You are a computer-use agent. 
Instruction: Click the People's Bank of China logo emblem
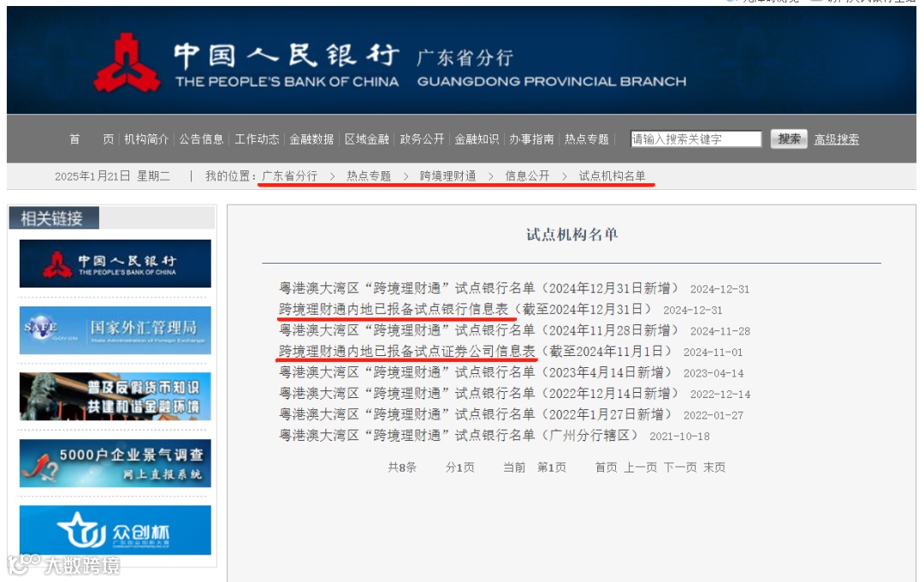point(126,62)
